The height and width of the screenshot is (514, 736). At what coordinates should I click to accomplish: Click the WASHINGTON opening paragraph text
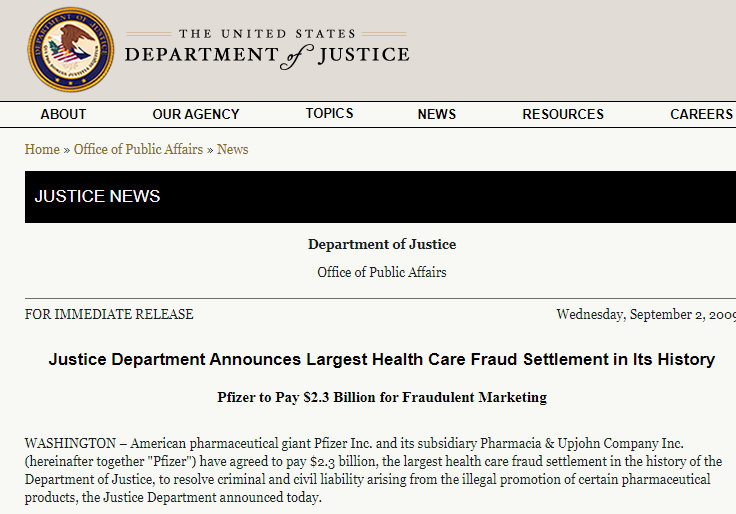pyautogui.click(x=374, y=470)
